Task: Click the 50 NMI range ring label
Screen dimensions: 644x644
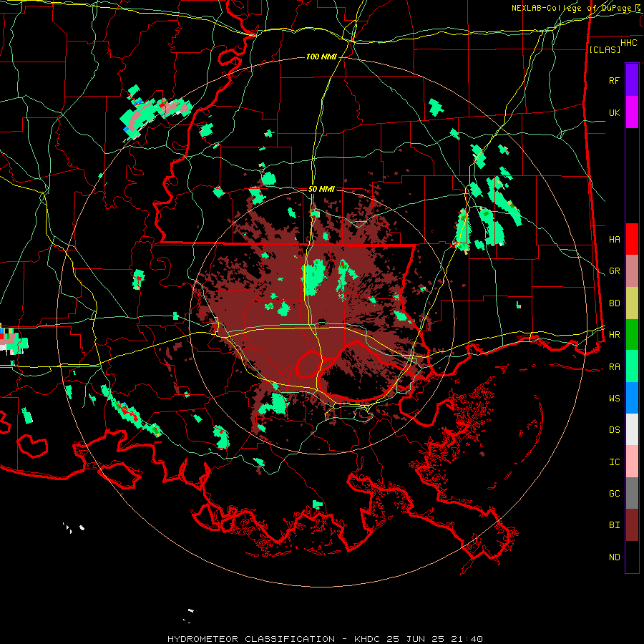Action: 321,189
